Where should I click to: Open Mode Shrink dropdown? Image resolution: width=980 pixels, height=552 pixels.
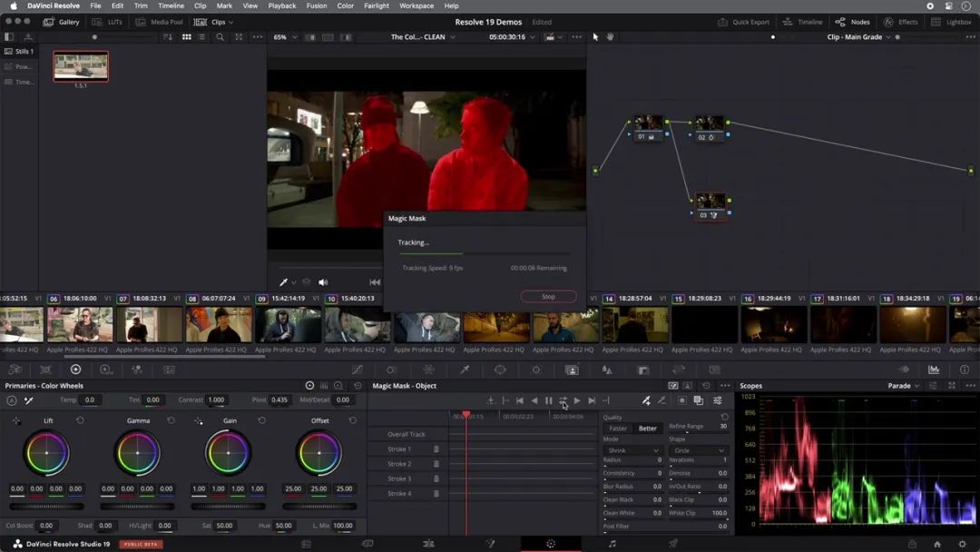tap(632, 450)
